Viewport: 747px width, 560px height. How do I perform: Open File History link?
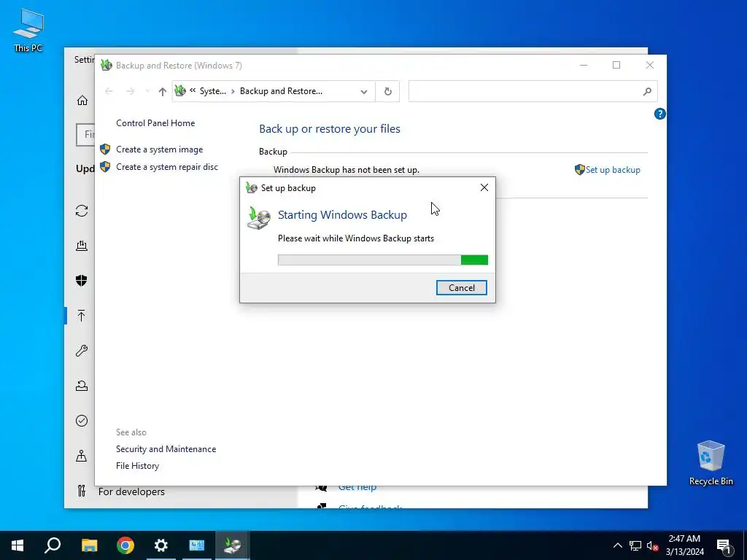137,466
